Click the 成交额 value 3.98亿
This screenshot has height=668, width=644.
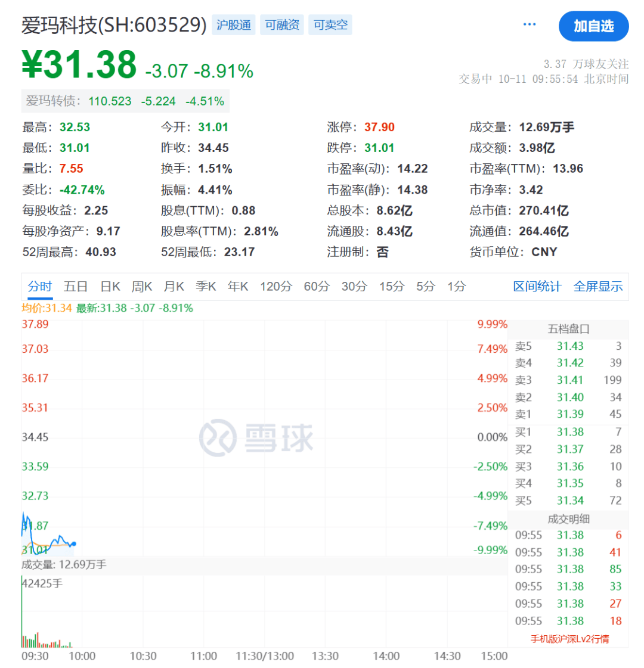click(537, 148)
